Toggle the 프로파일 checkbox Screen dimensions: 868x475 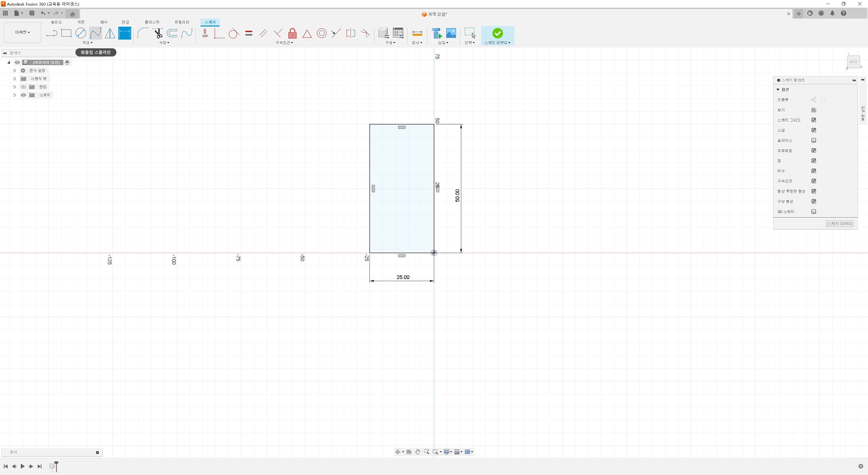[x=814, y=151]
